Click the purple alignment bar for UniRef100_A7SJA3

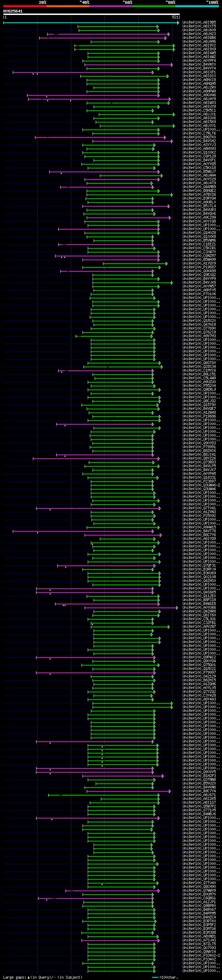(x=120, y=940)
